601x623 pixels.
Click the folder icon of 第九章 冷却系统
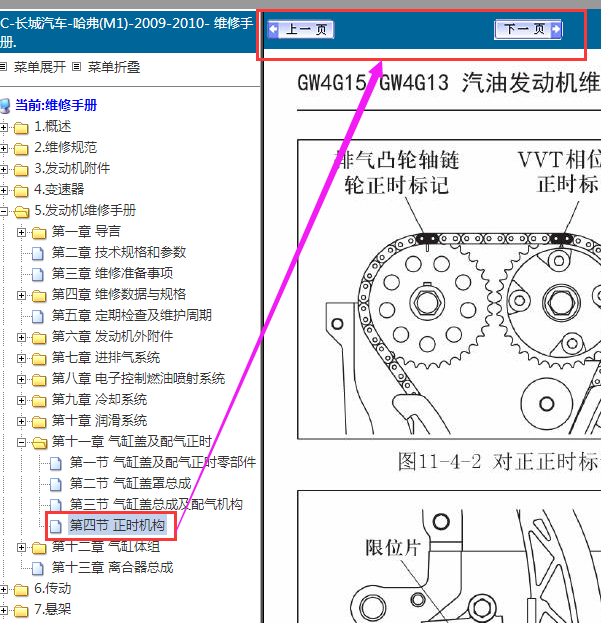click(39, 401)
